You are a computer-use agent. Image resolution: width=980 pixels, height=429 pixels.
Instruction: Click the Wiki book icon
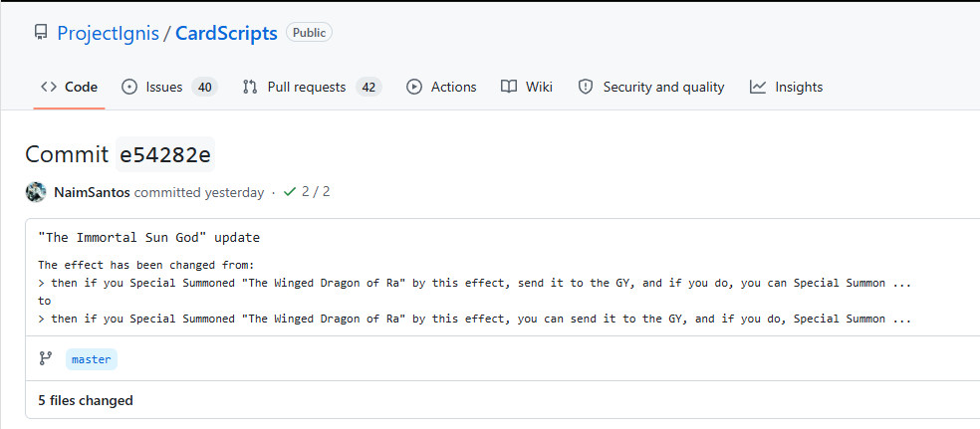click(x=509, y=87)
